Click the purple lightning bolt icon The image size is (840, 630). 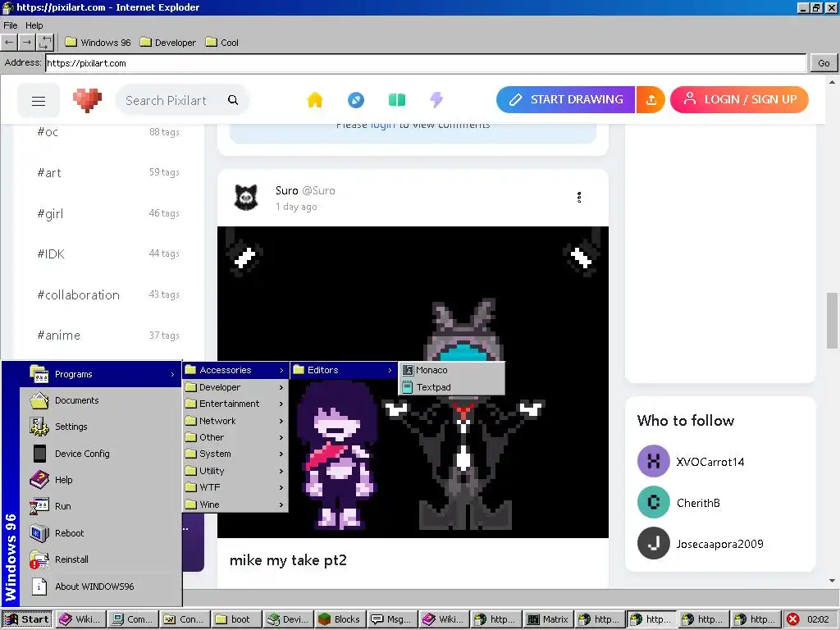coord(436,99)
